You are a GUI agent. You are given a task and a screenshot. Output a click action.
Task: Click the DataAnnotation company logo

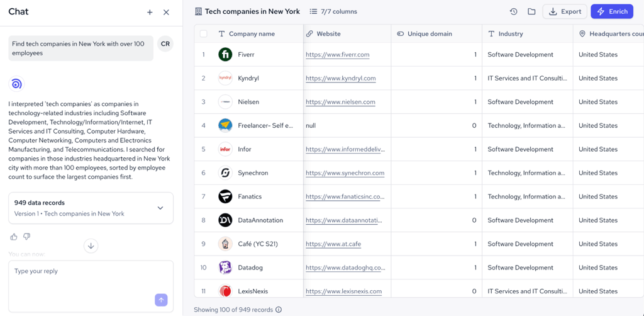pyautogui.click(x=225, y=220)
